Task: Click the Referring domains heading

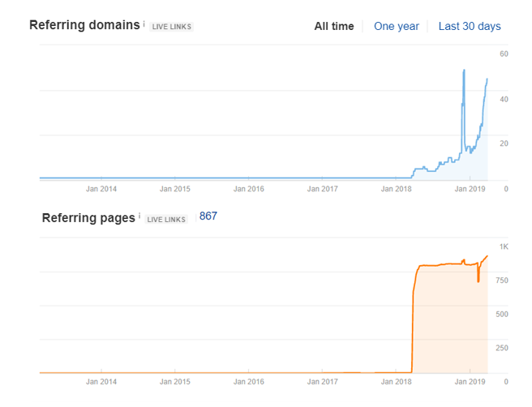Action: 84,25
